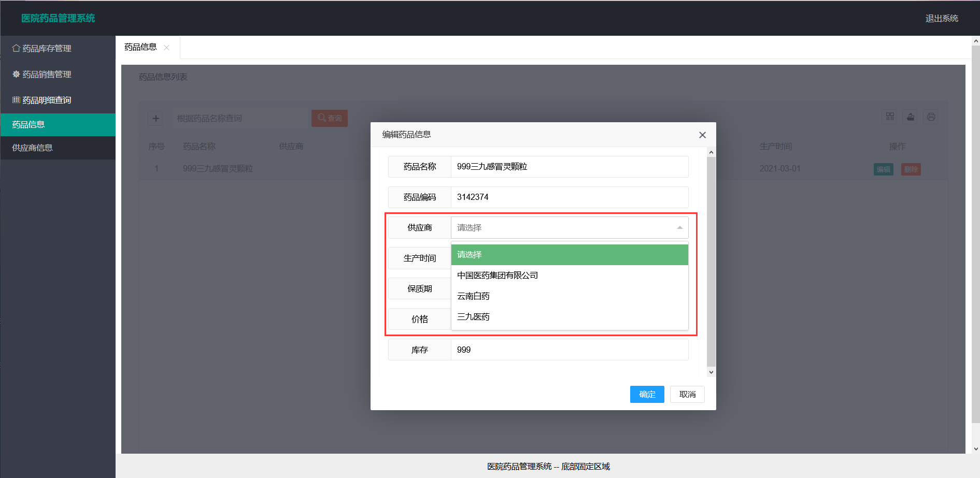Click the 生产时间 column header
The width and height of the screenshot is (980, 478).
tap(776, 147)
